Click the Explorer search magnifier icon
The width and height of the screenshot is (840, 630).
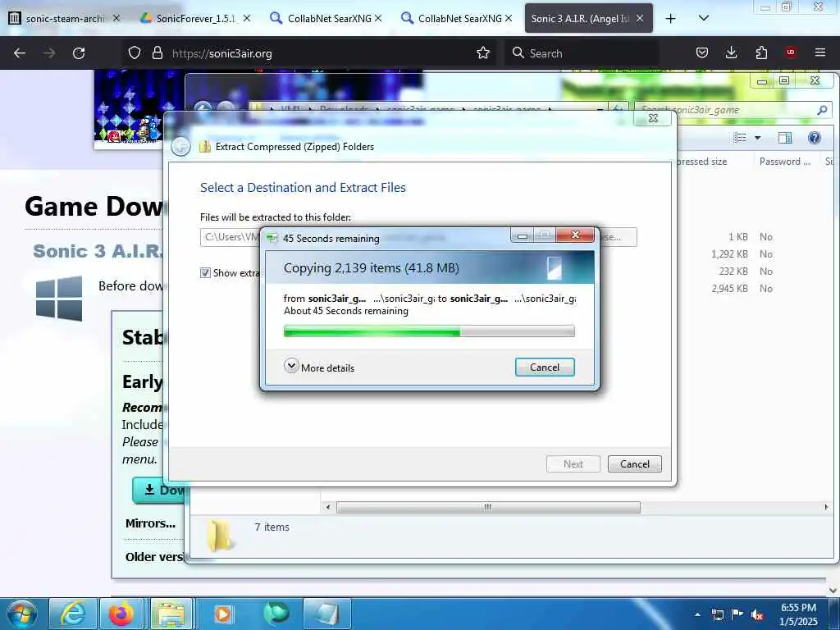(822, 110)
